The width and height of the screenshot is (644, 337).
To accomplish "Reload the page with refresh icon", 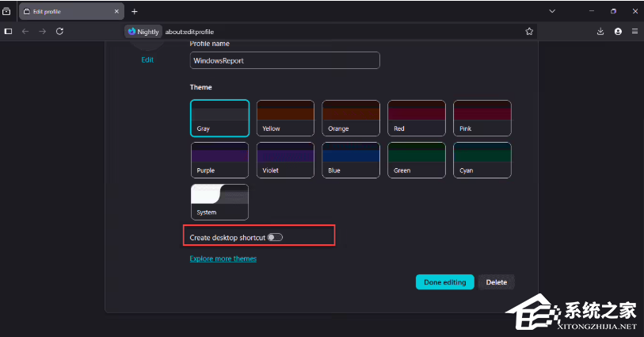I will pyautogui.click(x=59, y=32).
